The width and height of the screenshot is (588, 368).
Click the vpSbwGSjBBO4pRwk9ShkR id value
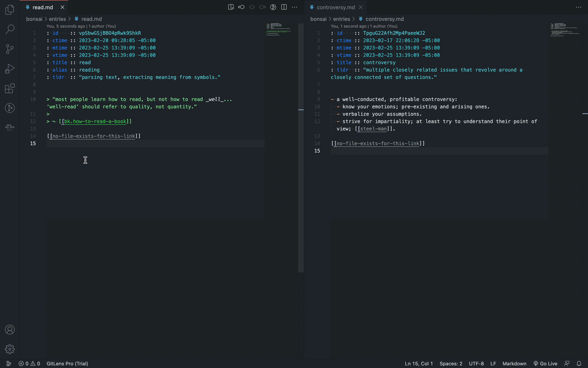(110, 33)
